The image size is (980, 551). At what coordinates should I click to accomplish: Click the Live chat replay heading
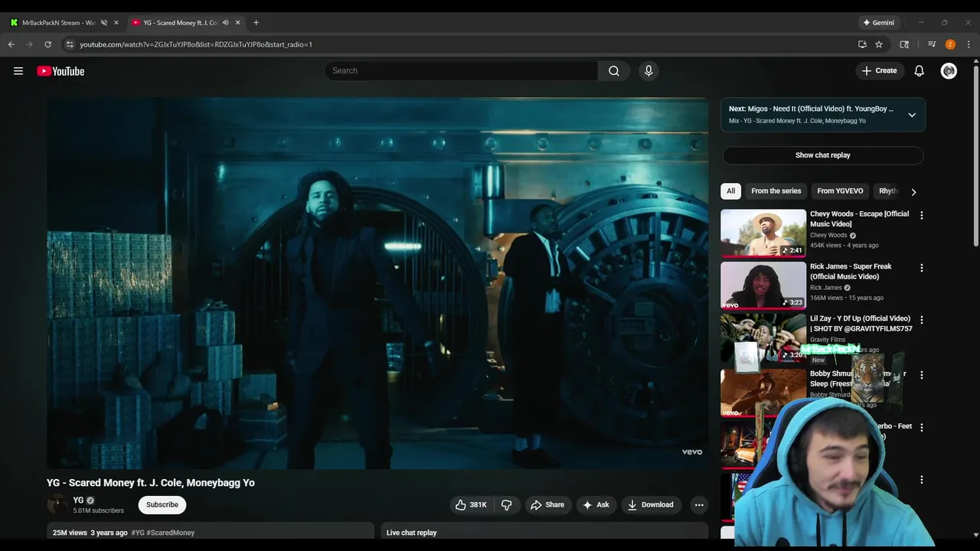coord(412,533)
